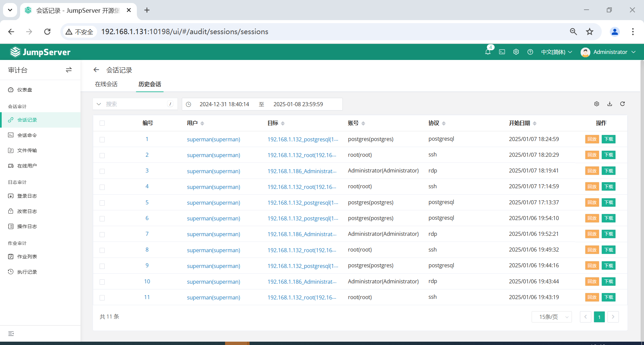
Task: Open browser zoom magnifier icon
Action: click(x=573, y=31)
